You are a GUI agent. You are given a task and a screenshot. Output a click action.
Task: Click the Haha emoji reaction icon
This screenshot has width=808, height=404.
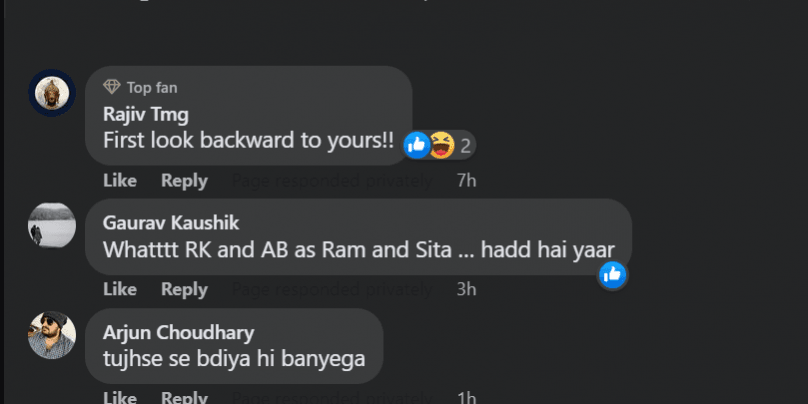pos(439,145)
